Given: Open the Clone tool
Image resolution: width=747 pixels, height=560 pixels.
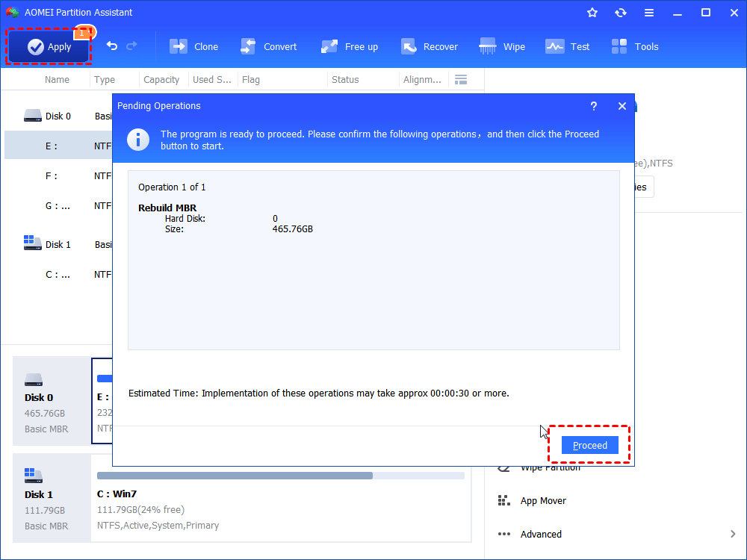Looking at the screenshot, I should point(194,46).
